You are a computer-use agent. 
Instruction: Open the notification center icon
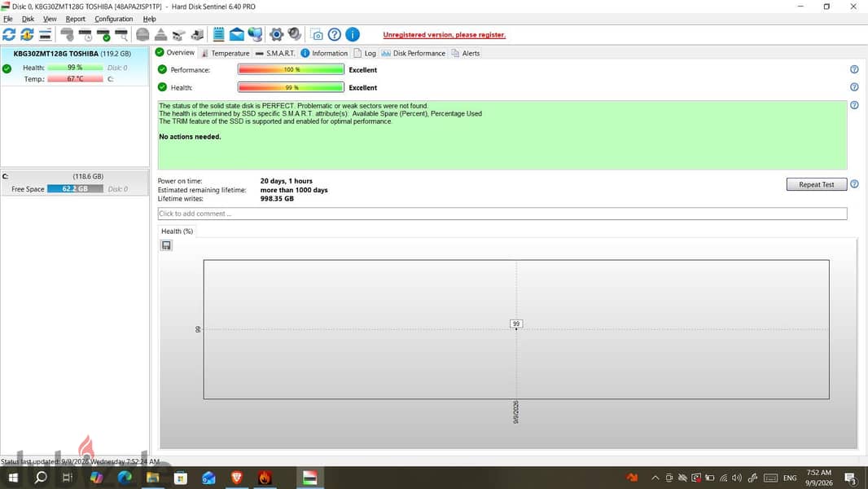click(850, 478)
